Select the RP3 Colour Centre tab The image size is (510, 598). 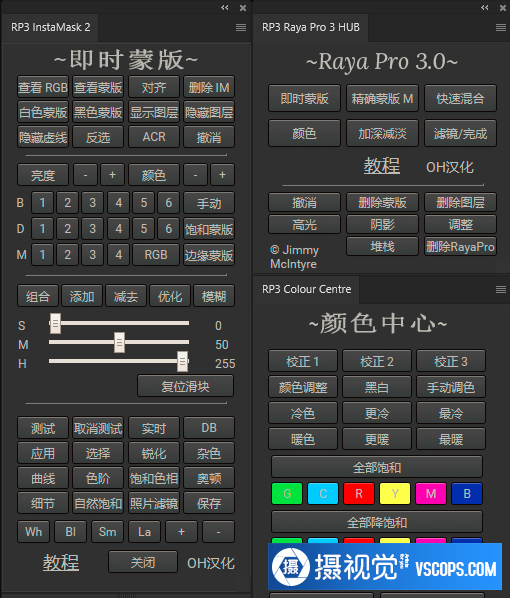[x=306, y=289]
